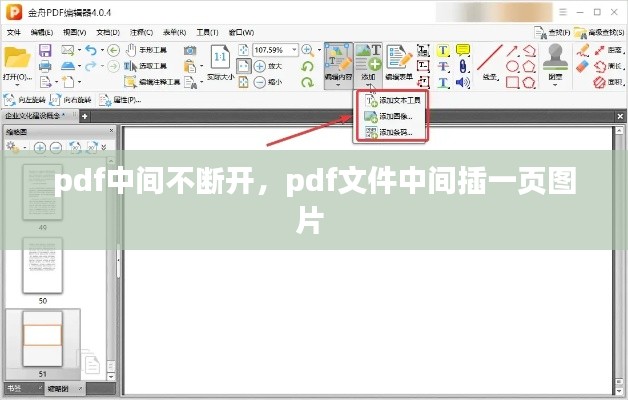
Task: Open the File (文件) menu
Action: click(13, 32)
